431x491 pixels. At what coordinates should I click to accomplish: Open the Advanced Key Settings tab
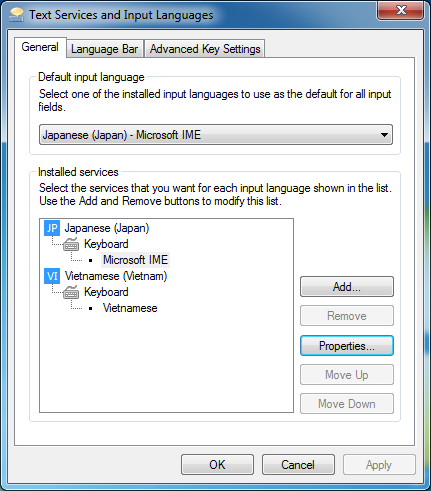205,49
